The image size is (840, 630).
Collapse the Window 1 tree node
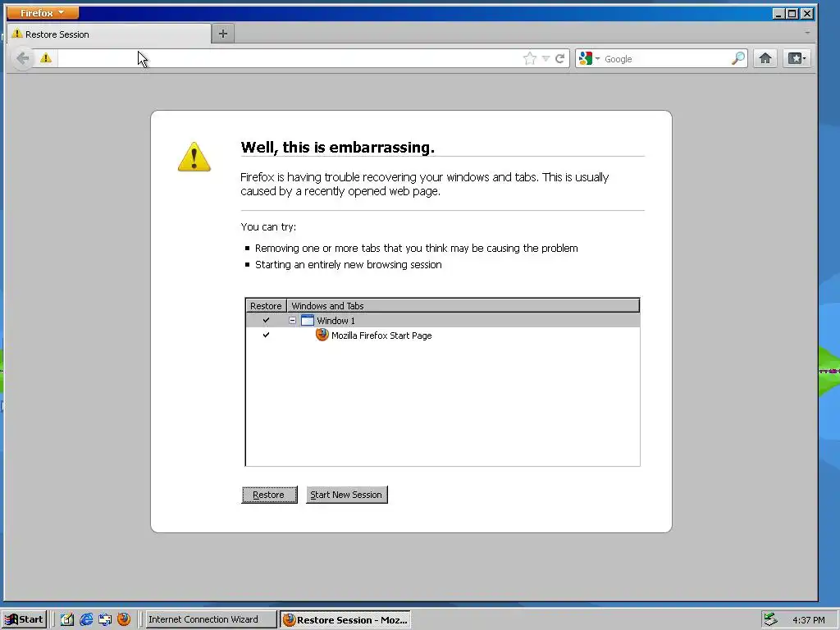293,321
